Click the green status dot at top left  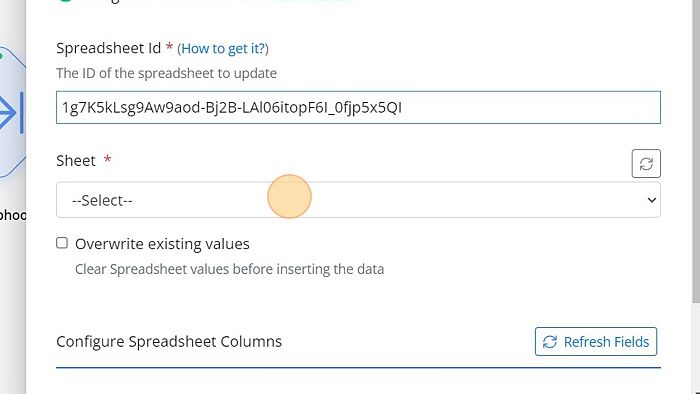(x=65, y=1)
